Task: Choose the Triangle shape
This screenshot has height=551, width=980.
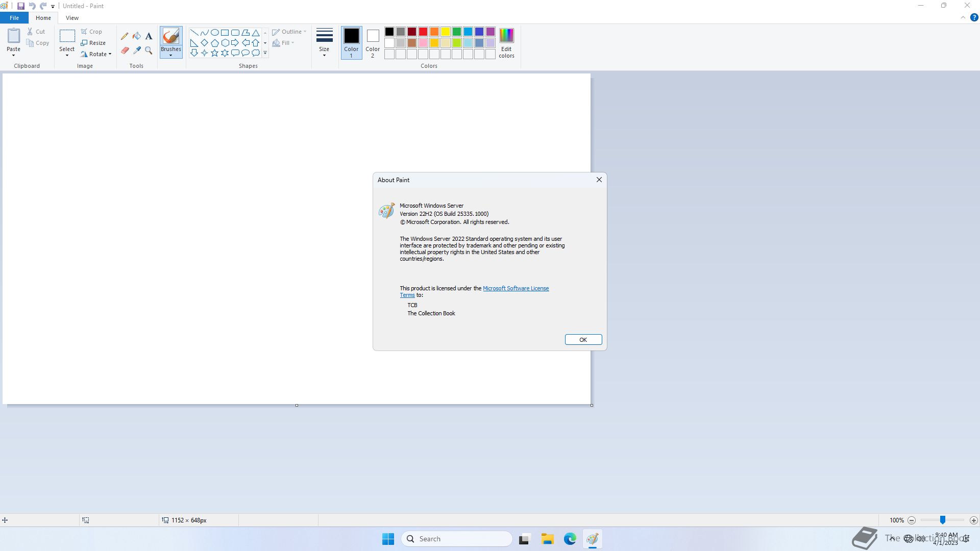Action: point(256,33)
